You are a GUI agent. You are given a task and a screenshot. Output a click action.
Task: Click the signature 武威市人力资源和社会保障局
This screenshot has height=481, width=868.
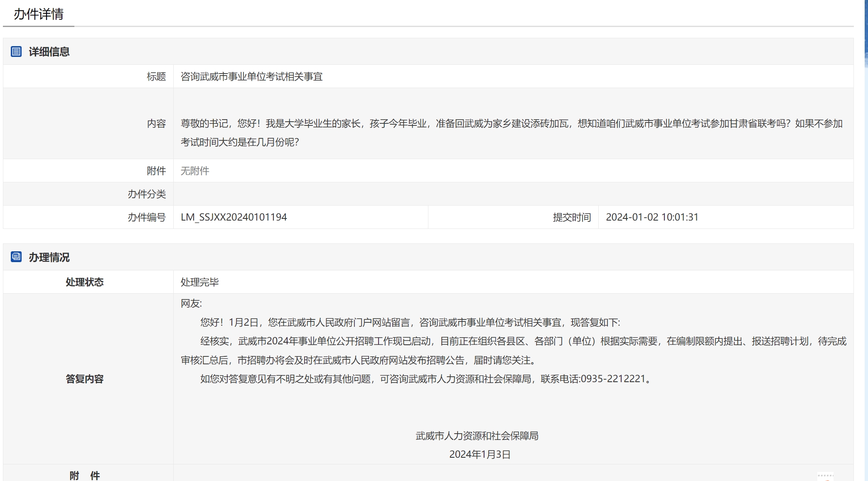coord(477,436)
